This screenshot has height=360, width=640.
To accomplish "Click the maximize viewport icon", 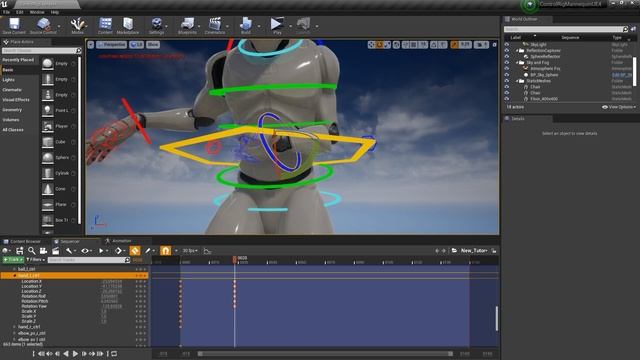I will tap(494, 45).
